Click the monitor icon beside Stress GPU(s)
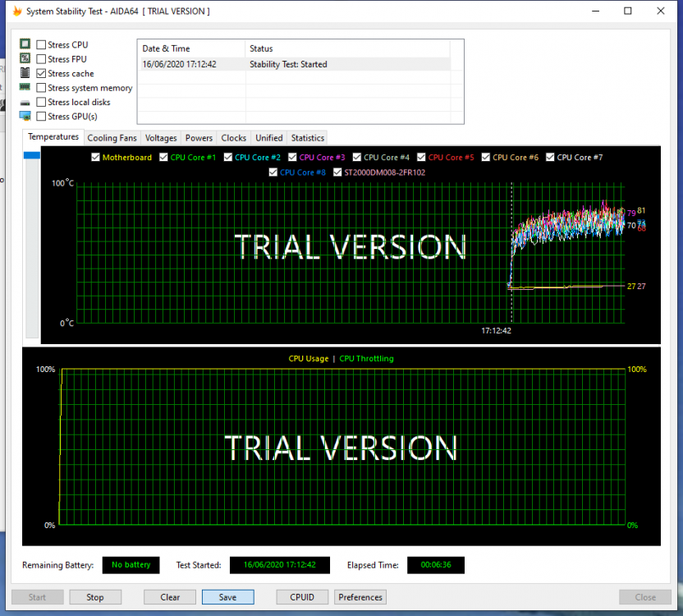The image size is (683, 616). (x=25, y=116)
